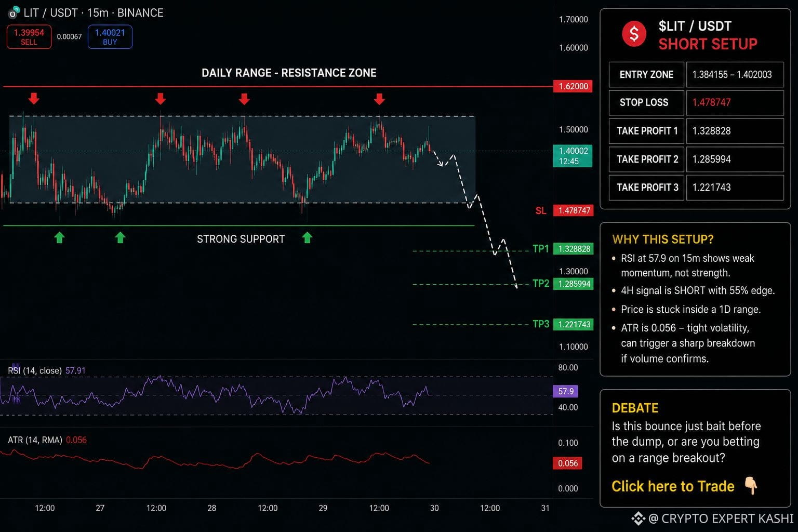This screenshot has height=532, width=798.
Task: Click the 1.30000 price axis label
Action: (574, 271)
